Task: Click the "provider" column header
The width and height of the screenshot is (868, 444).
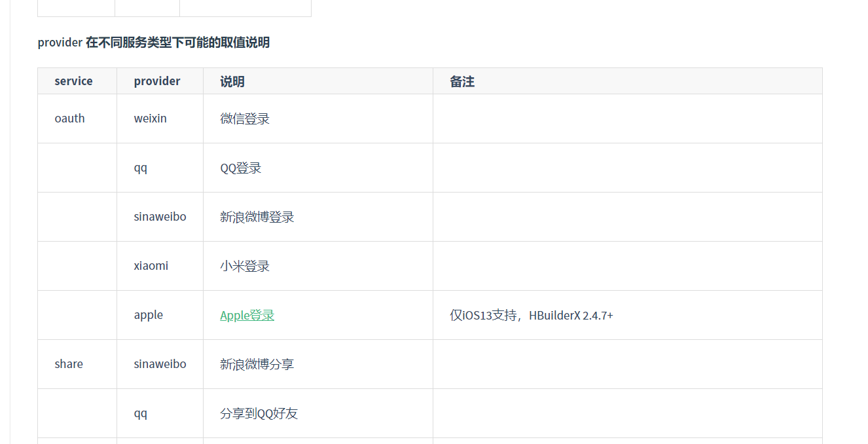Action: [x=157, y=81]
